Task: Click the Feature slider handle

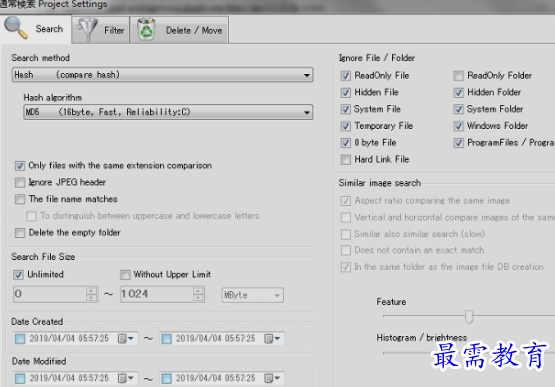Action: (x=469, y=316)
